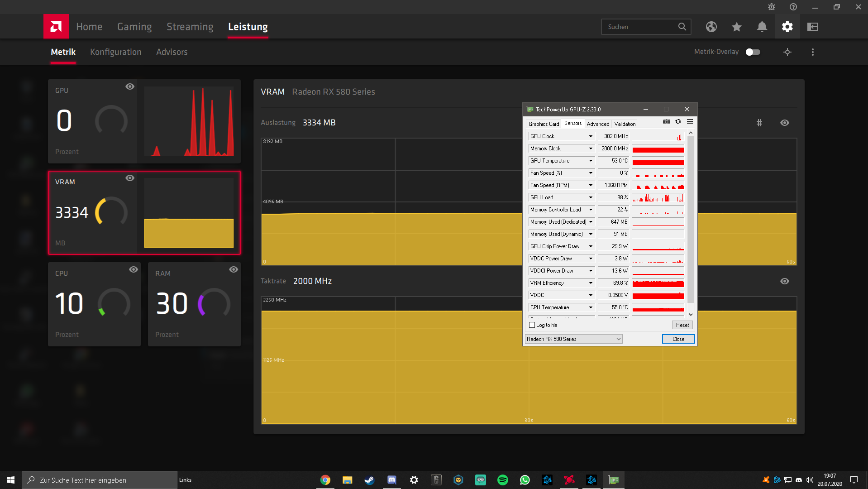The width and height of the screenshot is (868, 489).
Task: Open GPU-Z Validation tab
Action: [x=625, y=124]
